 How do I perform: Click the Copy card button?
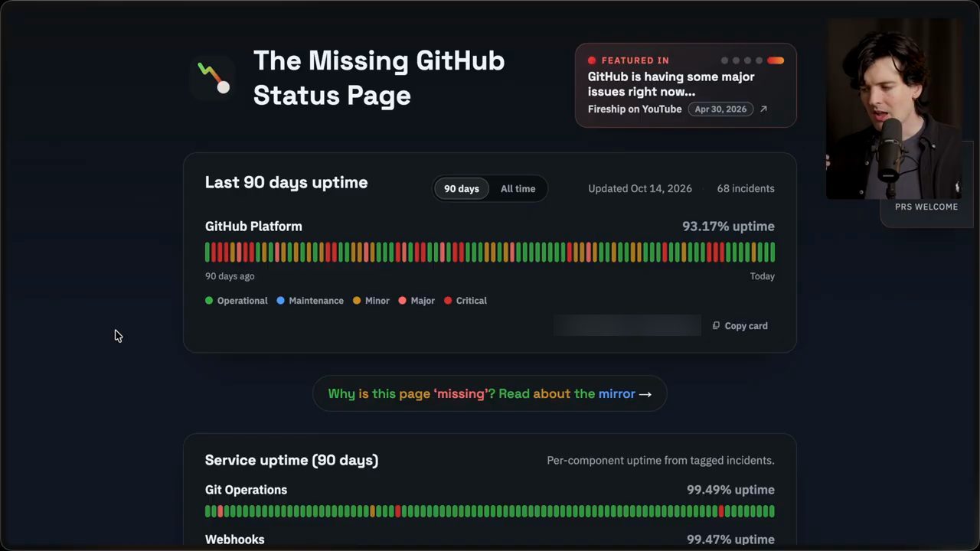740,326
